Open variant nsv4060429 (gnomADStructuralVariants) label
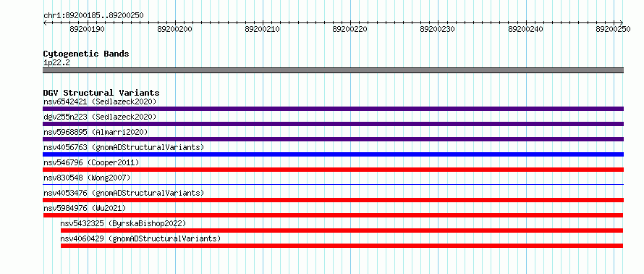Viewport: 644px width, 274px height. click(140, 238)
